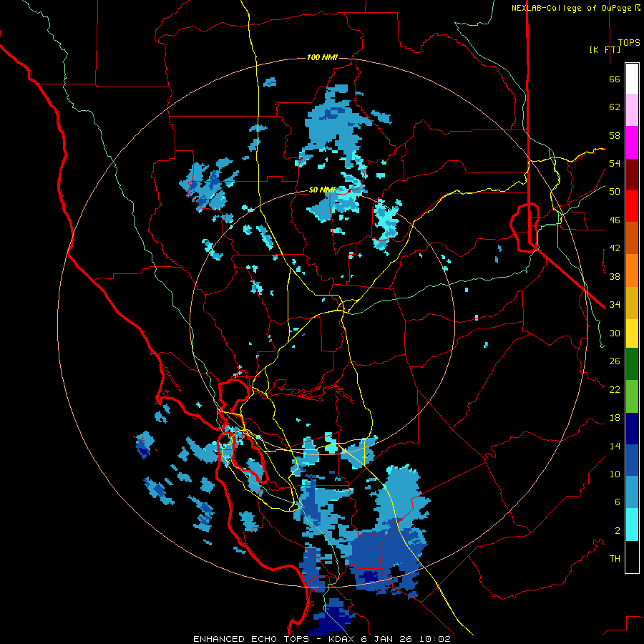Click the "TOPS" legend heading
Viewport: 644px width, 644px height.
(x=629, y=43)
